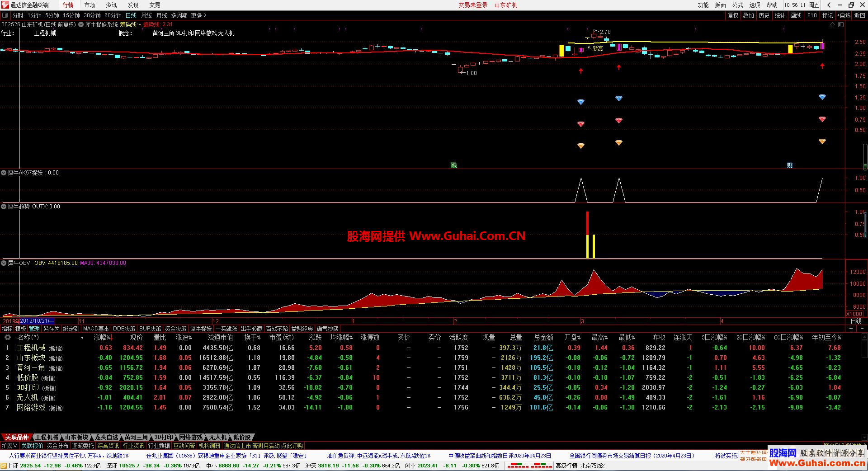Select the 犀牛捉妖 indicator template
The image size is (868, 471).
(201, 329)
